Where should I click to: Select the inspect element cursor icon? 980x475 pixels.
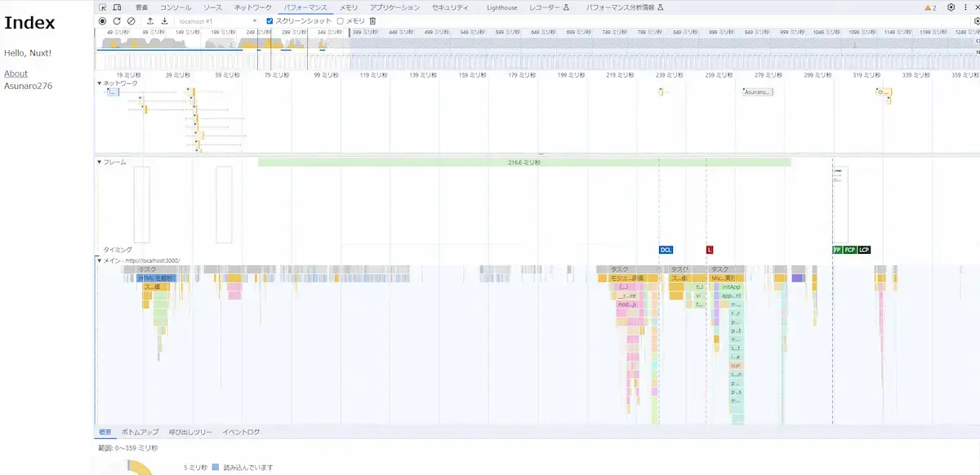click(x=103, y=7)
